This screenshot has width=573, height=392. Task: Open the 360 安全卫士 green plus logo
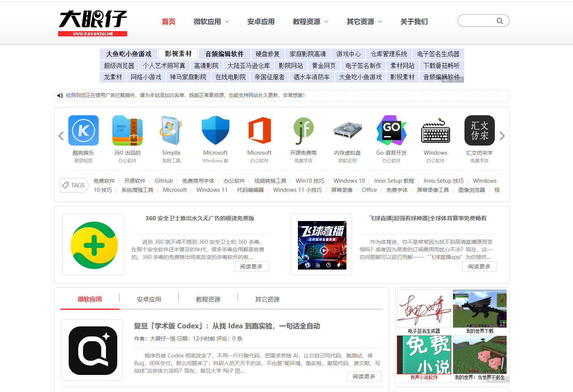point(93,245)
